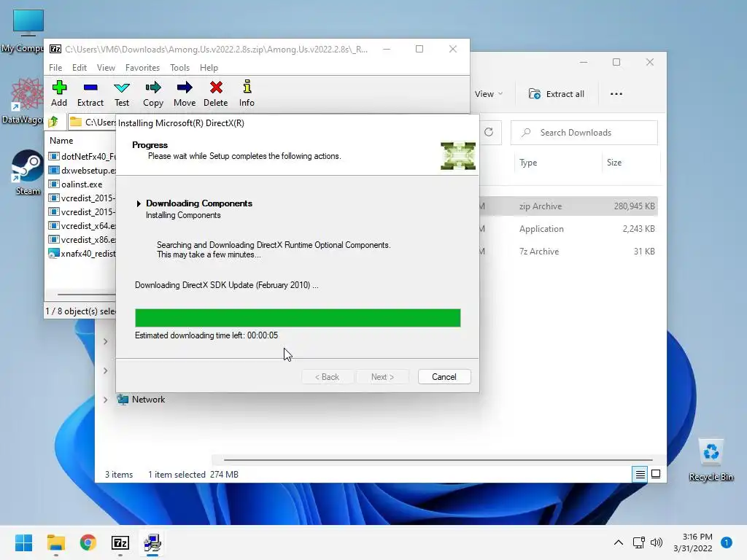The height and width of the screenshot is (560, 747).
Task: Open the My Computer desktop icon
Action: tap(26, 31)
